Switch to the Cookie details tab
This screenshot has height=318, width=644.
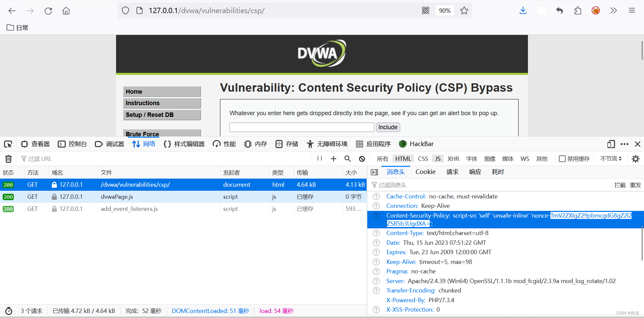[x=425, y=172]
